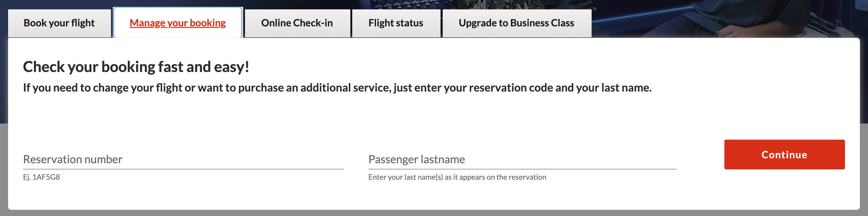Click the Reservation number placeholder label

tap(72, 159)
